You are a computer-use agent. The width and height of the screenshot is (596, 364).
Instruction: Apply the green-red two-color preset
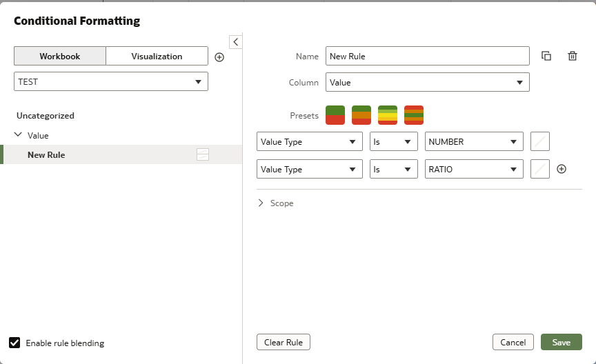(x=335, y=115)
